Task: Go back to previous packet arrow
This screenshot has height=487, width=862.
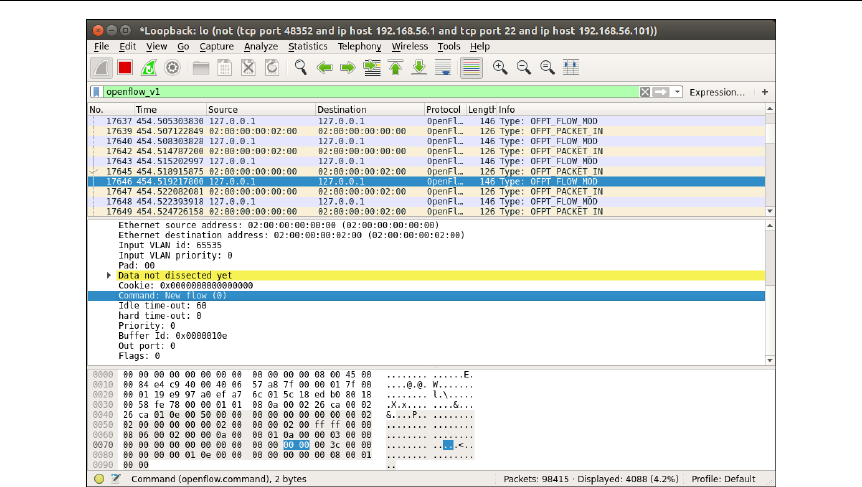Action: point(324,67)
